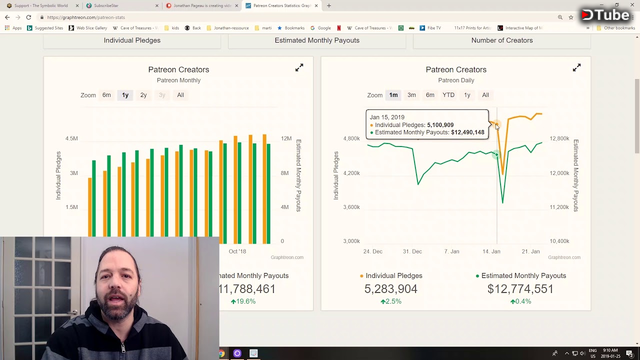640x360 pixels.
Task: Open the notepad-like taskbar app
Action: point(253,353)
